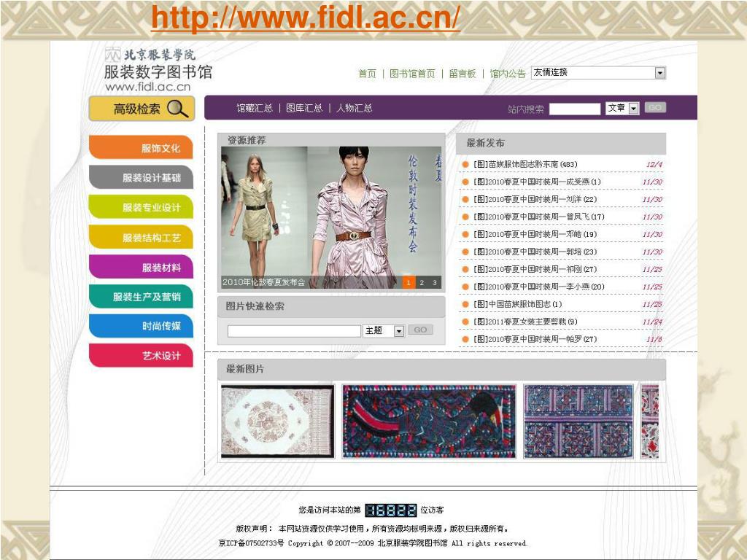Expand the 友情连接 dropdown
Viewport: 747px width, 560px height.
click(659, 73)
